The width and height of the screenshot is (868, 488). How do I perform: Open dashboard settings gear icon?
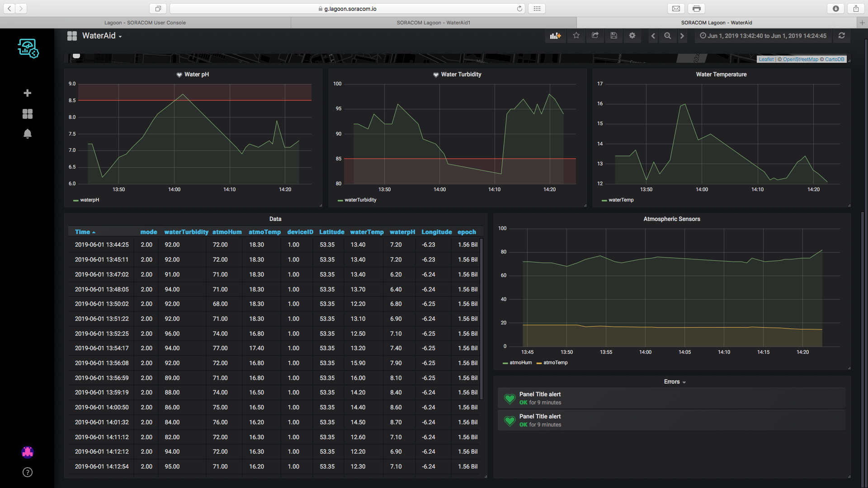[632, 36]
